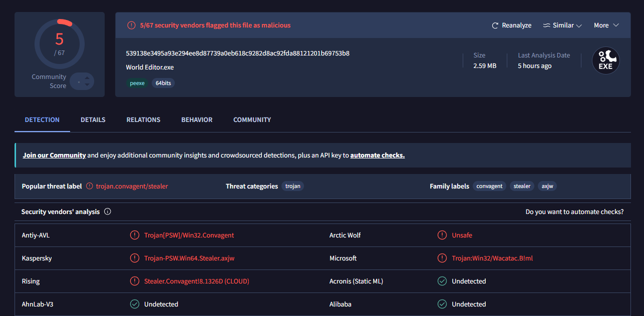Click the Join our Community link

[x=54, y=155]
